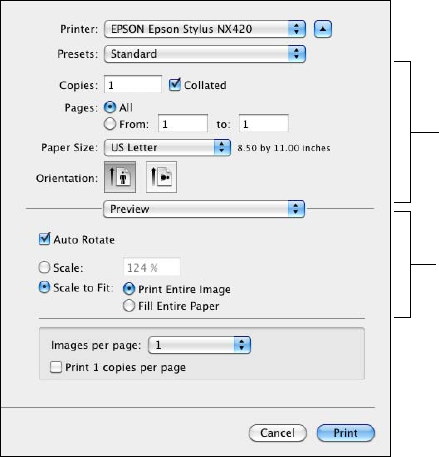Disable the Auto Rotate checkbox
The width and height of the screenshot is (439, 457).
tap(44, 239)
